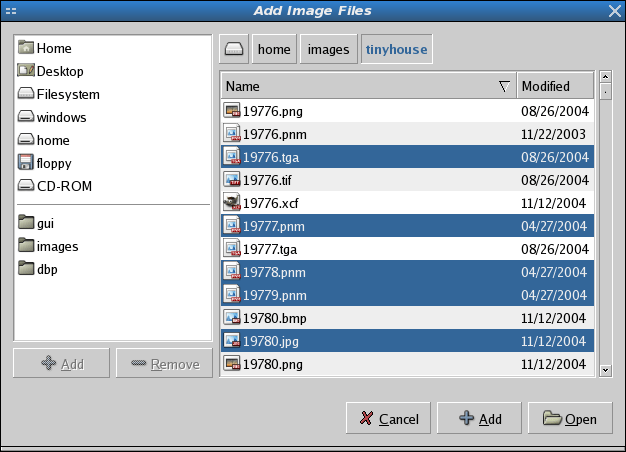The image size is (626, 452).
Task: Select the 19776.xcf file icon
Action: 232,202
